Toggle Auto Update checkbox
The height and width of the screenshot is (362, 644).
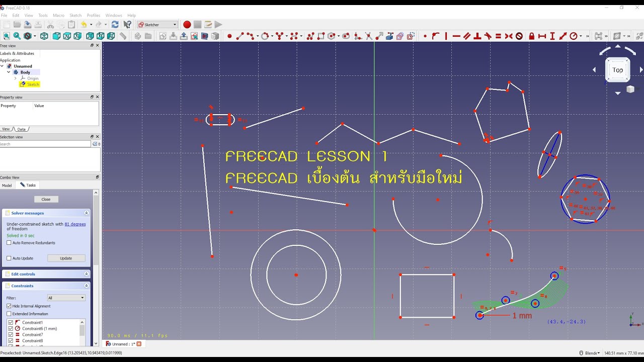(9, 258)
